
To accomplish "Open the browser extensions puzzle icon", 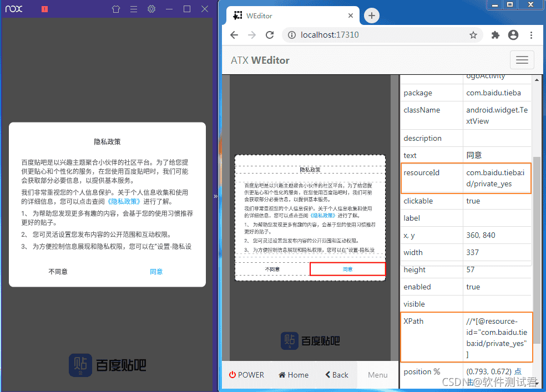I will pyautogui.click(x=495, y=34).
